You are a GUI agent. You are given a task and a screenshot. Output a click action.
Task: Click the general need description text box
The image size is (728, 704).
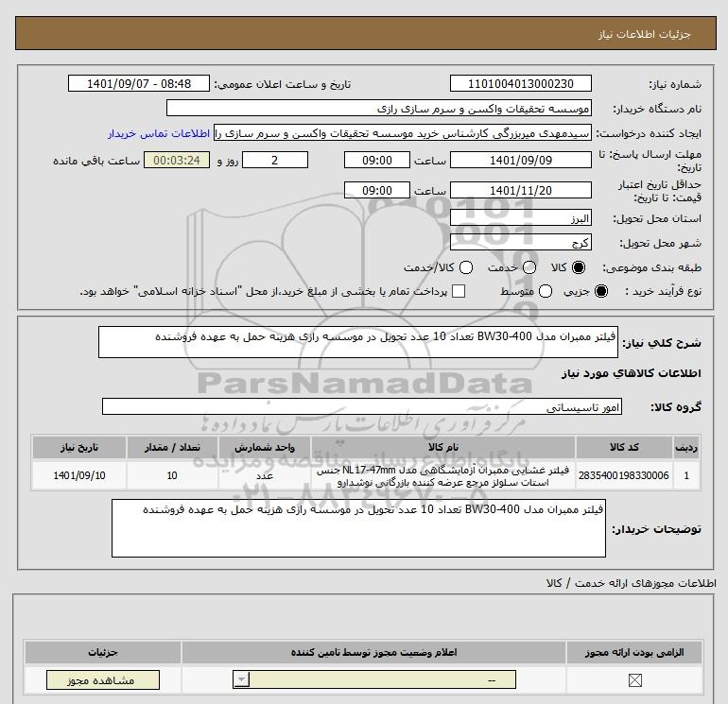(x=358, y=342)
